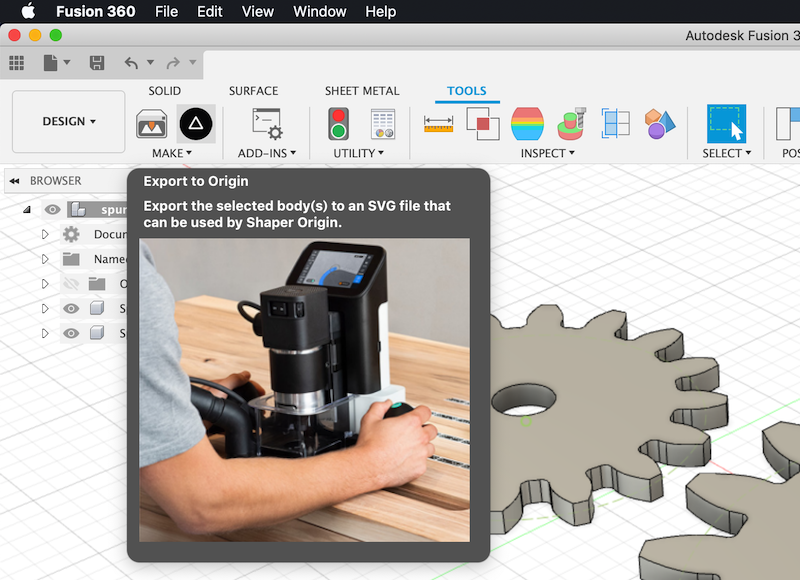800x580 pixels.
Task: Open the DESIGN workspace dropdown
Action: click(68, 121)
